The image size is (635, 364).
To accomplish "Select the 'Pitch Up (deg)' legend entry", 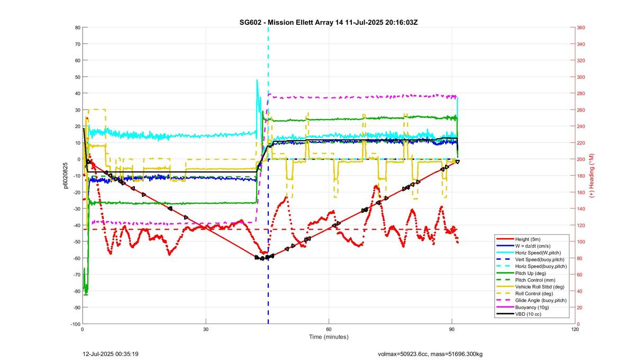I will coord(530,274).
